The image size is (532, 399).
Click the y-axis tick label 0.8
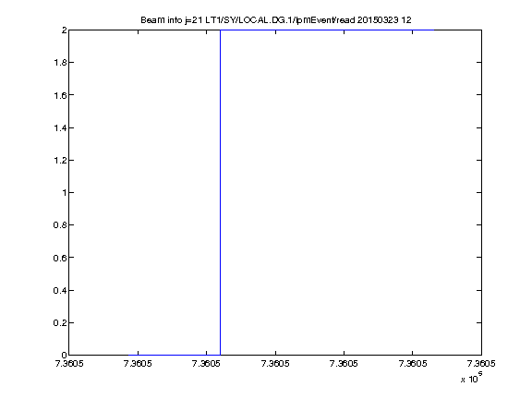[60, 225]
